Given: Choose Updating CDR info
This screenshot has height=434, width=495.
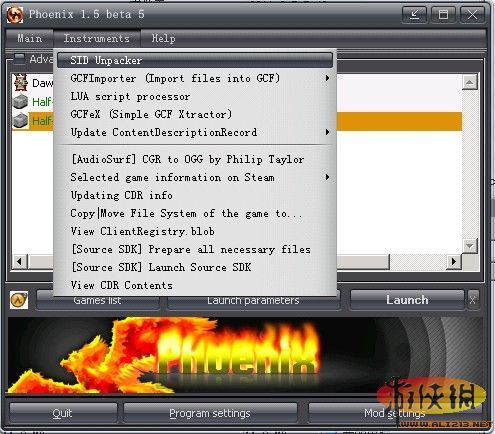Looking at the screenshot, I should pos(195,195).
